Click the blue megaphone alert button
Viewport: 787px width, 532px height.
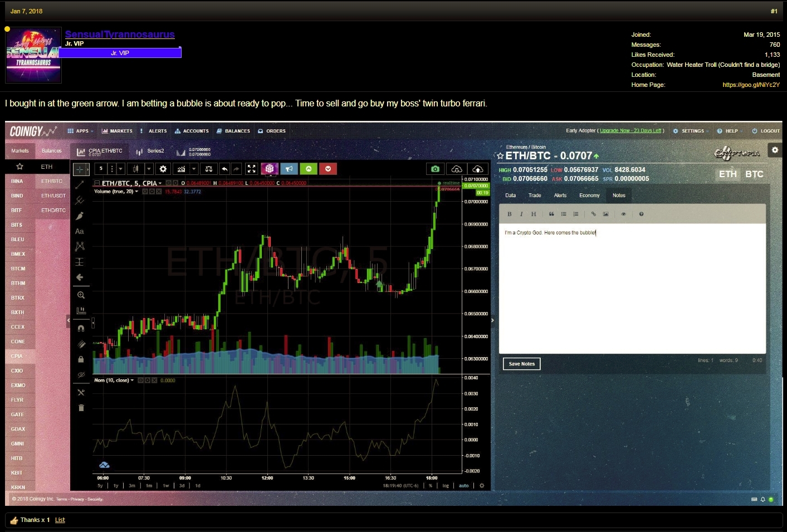pos(289,169)
